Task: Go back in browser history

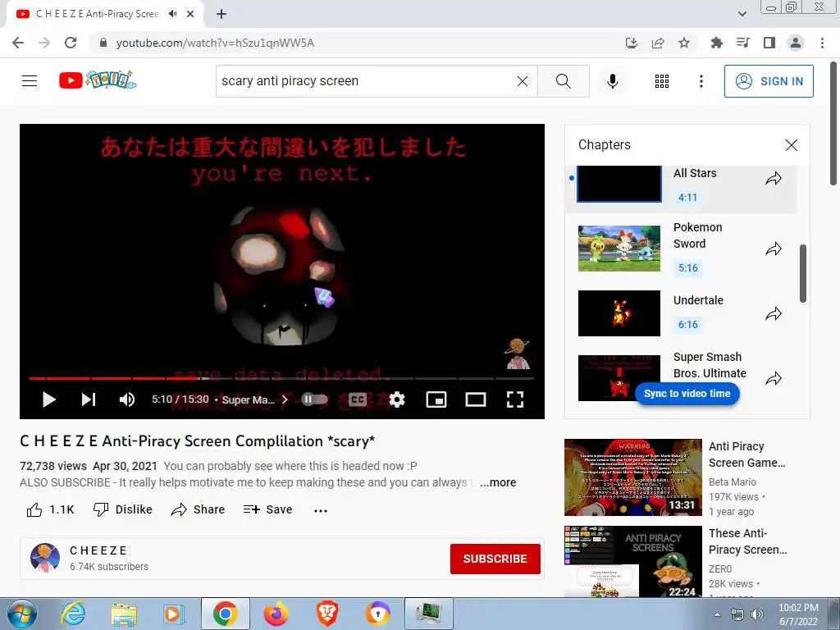Action: [18, 43]
